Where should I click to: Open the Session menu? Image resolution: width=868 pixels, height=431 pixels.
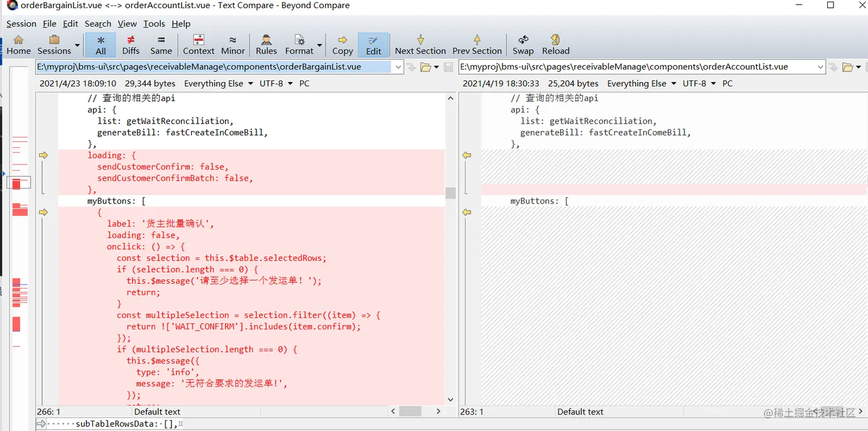21,24
